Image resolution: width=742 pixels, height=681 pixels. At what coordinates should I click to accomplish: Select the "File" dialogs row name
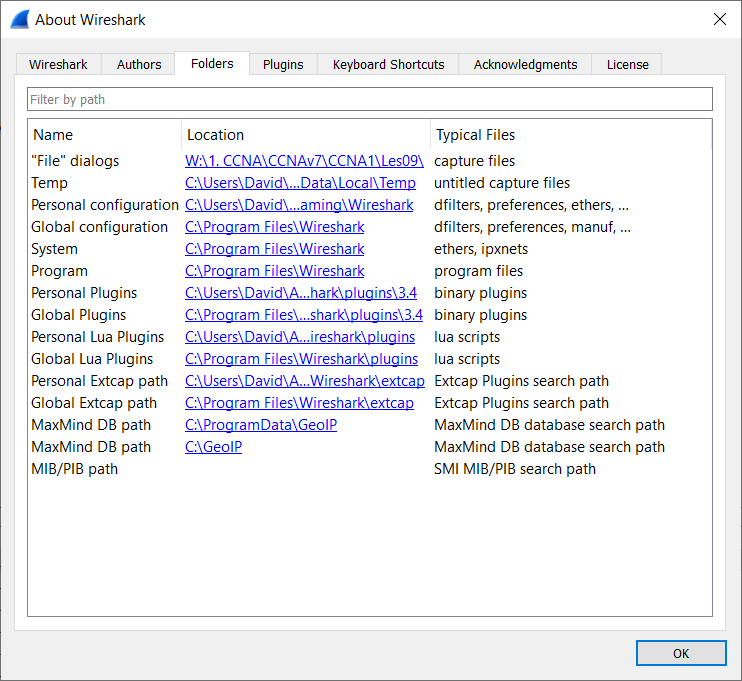click(75, 161)
